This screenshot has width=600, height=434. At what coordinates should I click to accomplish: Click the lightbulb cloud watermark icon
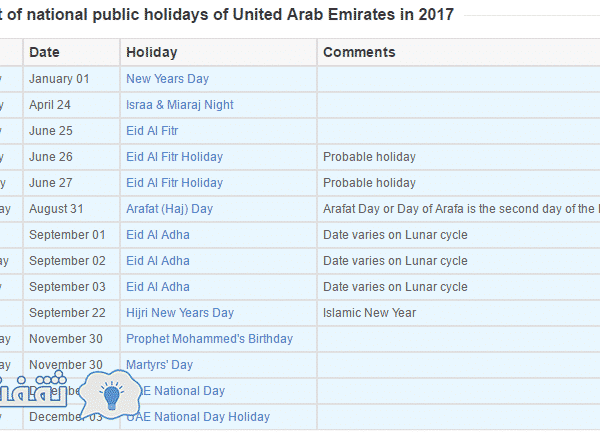(111, 395)
